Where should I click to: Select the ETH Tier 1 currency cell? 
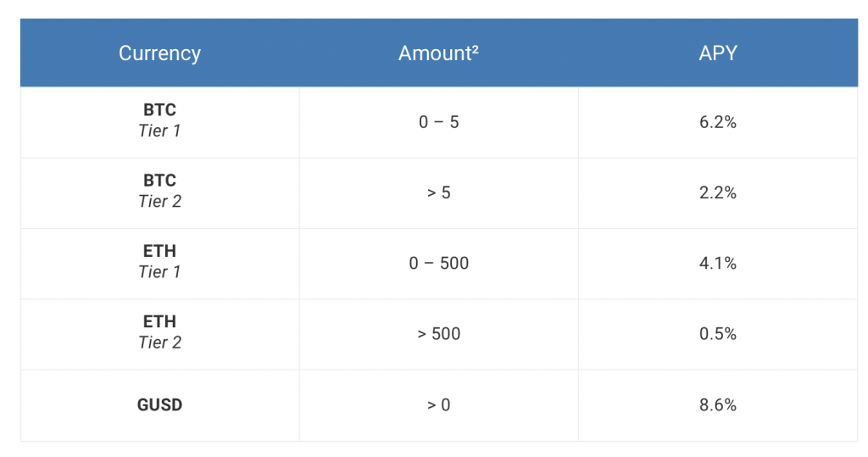(159, 264)
